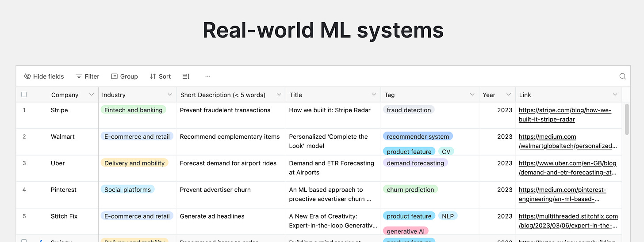Click the fraud detection tag
This screenshot has width=644, height=242.
pyautogui.click(x=409, y=110)
